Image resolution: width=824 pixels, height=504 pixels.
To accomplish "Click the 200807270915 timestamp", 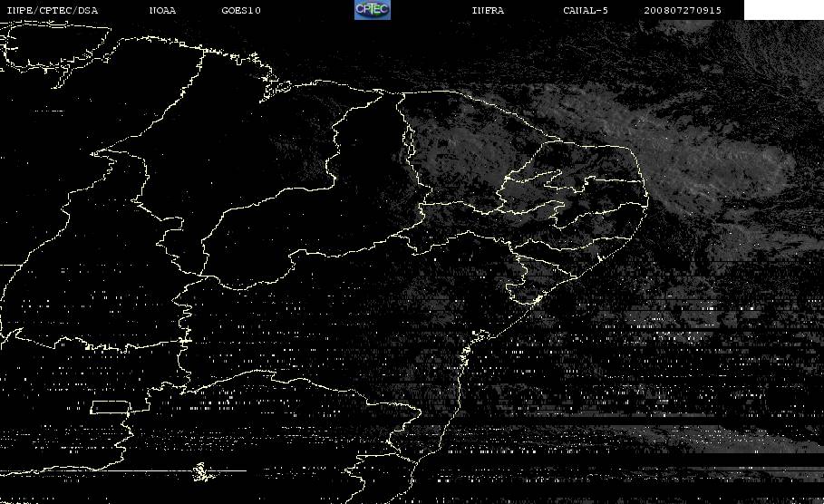I will tap(683, 10).
